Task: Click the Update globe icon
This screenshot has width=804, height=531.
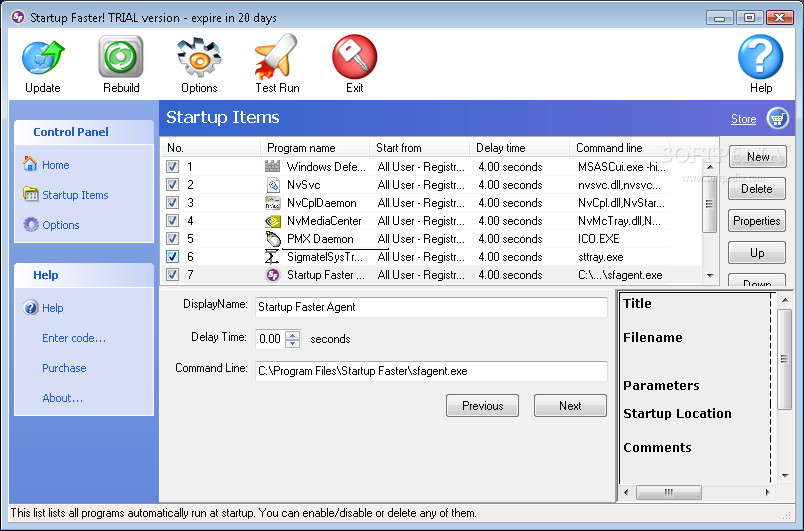Action: click(43, 58)
